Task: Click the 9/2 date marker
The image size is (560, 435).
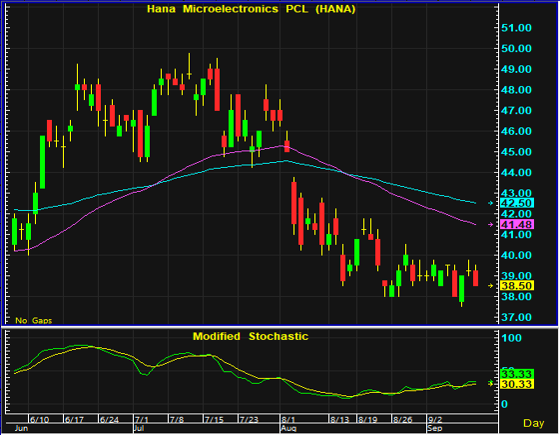Action: [435, 420]
